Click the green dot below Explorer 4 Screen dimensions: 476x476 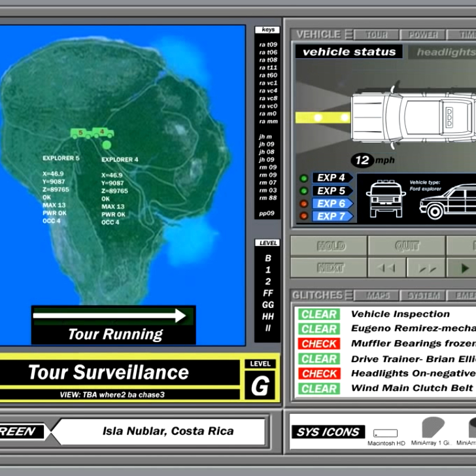(x=107, y=144)
